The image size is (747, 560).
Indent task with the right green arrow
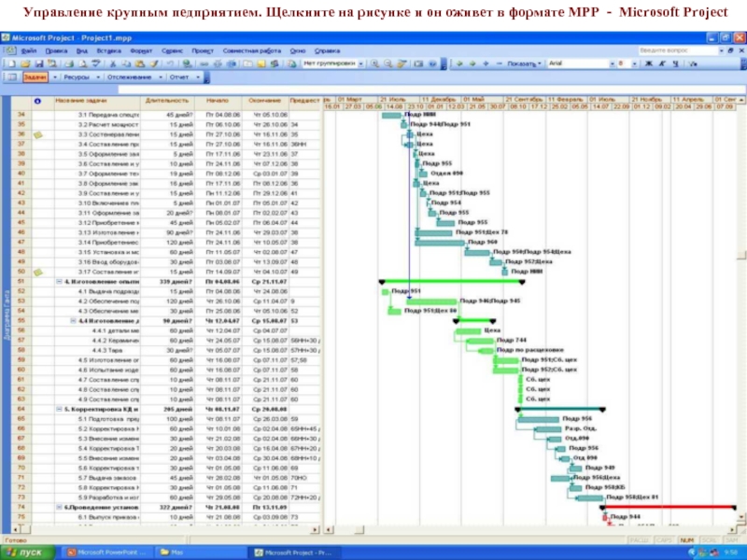click(x=472, y=63)
